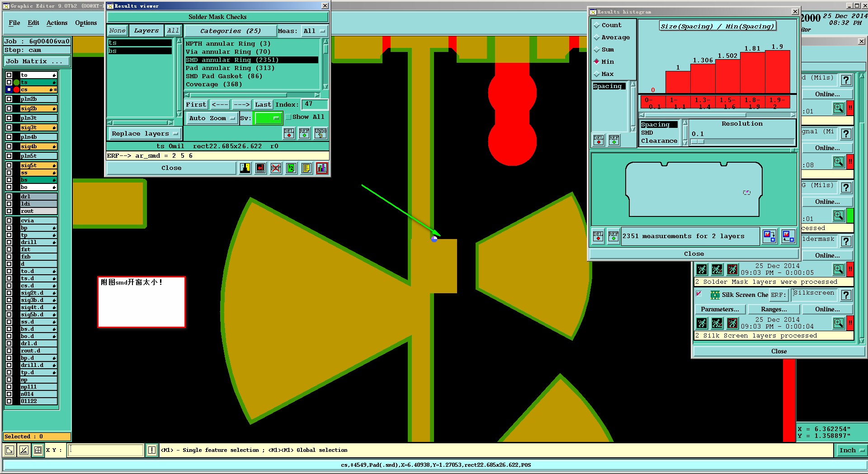Click the Resolution slider handle
868x474 pixels.
[x=698, y=142]
